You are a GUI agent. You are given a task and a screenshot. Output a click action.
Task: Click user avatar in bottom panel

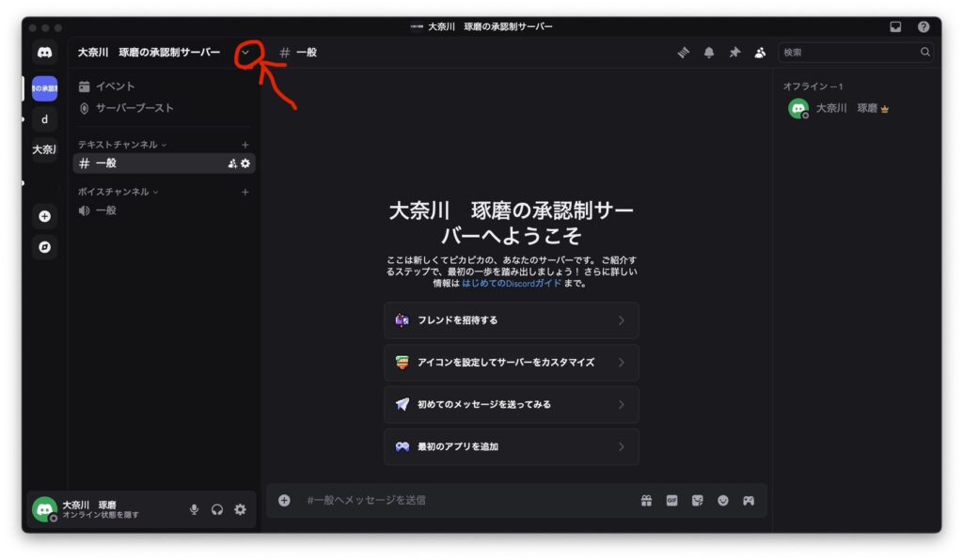pos(44,509)
